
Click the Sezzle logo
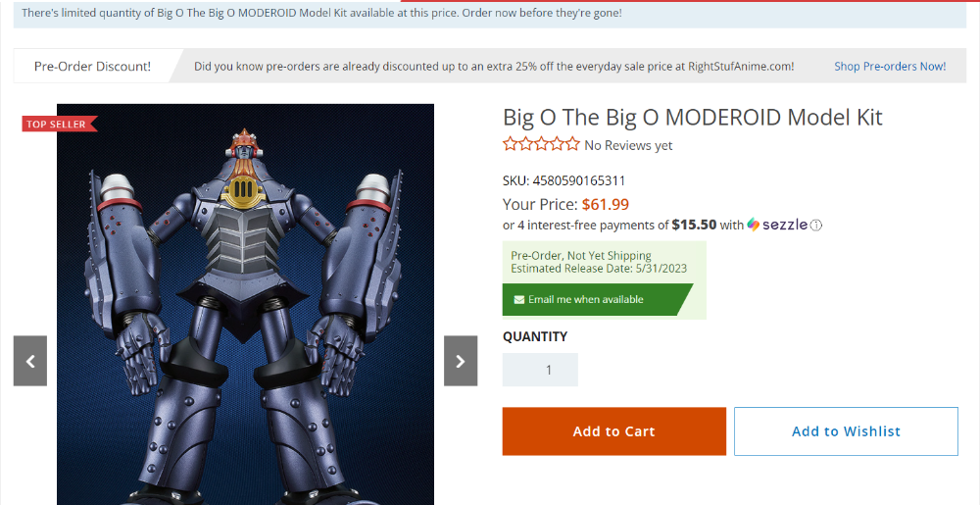coord(777,225)
